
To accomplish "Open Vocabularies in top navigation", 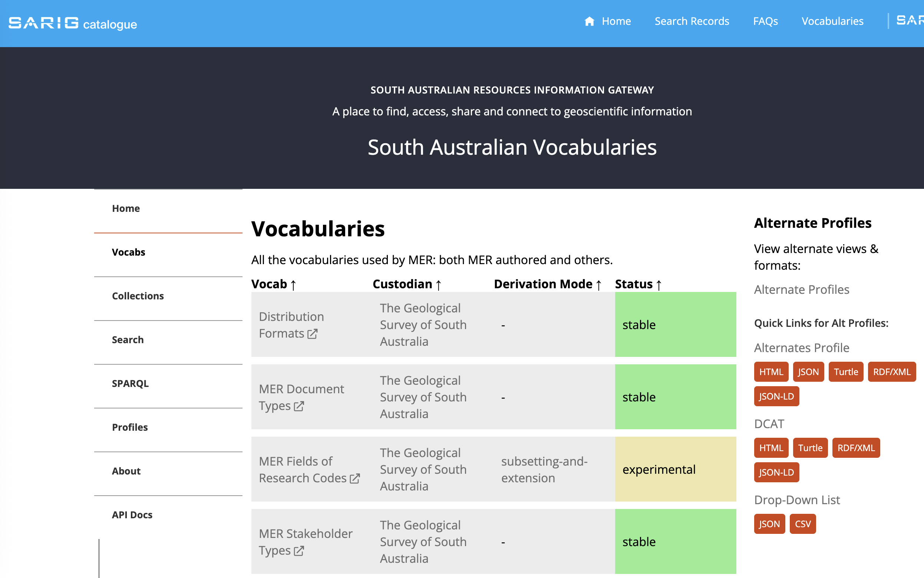I will point(832,22).
